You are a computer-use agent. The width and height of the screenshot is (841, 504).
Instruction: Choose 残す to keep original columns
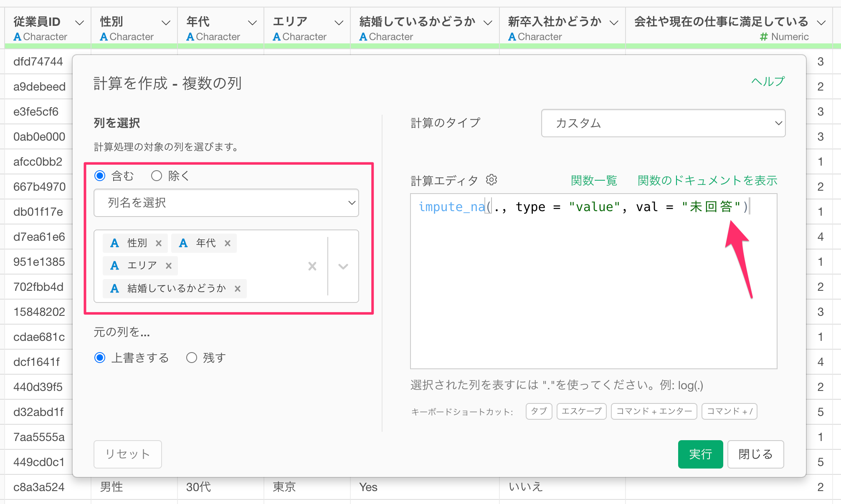pyautogui.click(x=192, y=358)
